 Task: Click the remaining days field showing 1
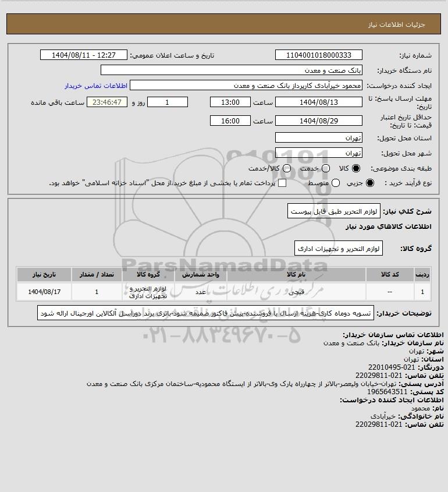pyautogui.click(x=168, y=102)
